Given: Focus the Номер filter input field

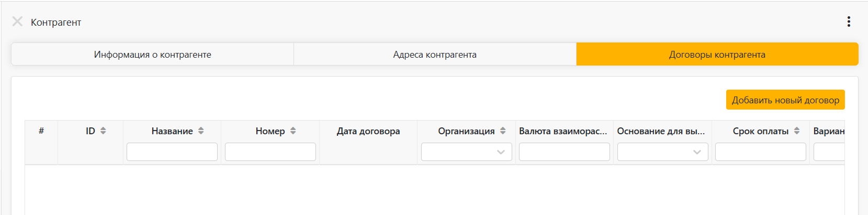Looking at the screenshot, I should tap(270, 152).
